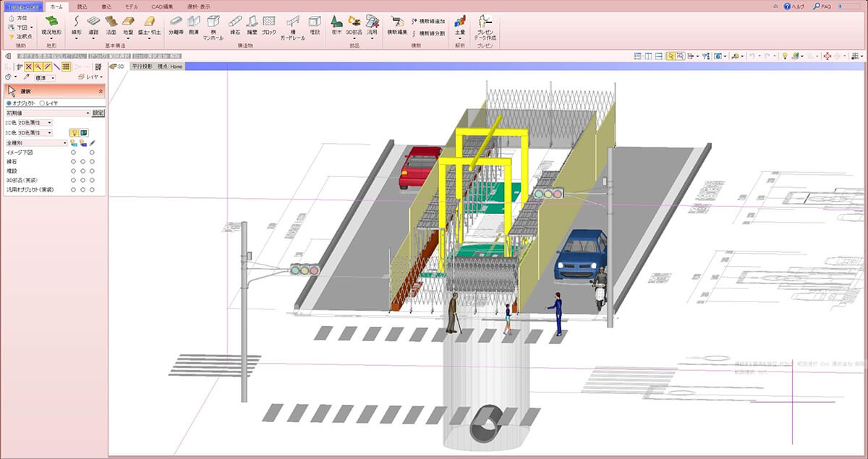Image resolution: width=868 pixels, height=459 pixels.
Task: Click the 道路 road tool icon
Action: click(x=93, y=26)
